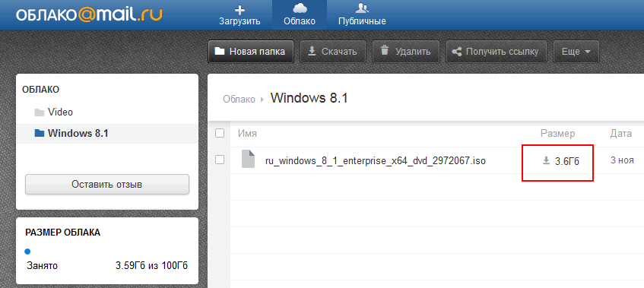Click the Скачать button

pyautogui.click(x=333, y=52)
